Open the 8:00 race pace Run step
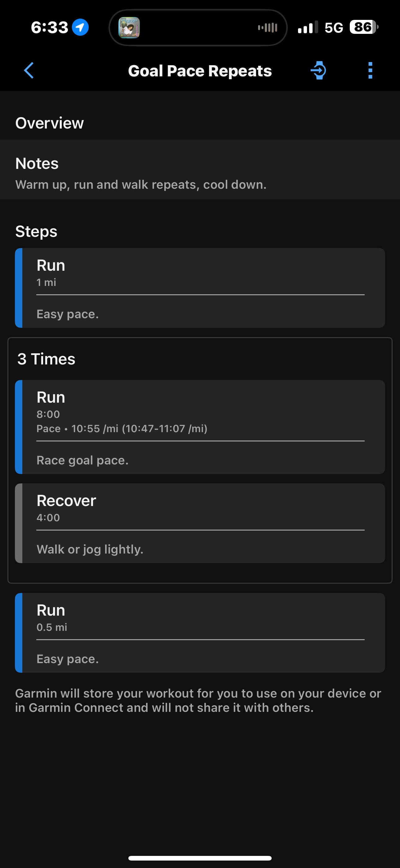 pos(200,427)
